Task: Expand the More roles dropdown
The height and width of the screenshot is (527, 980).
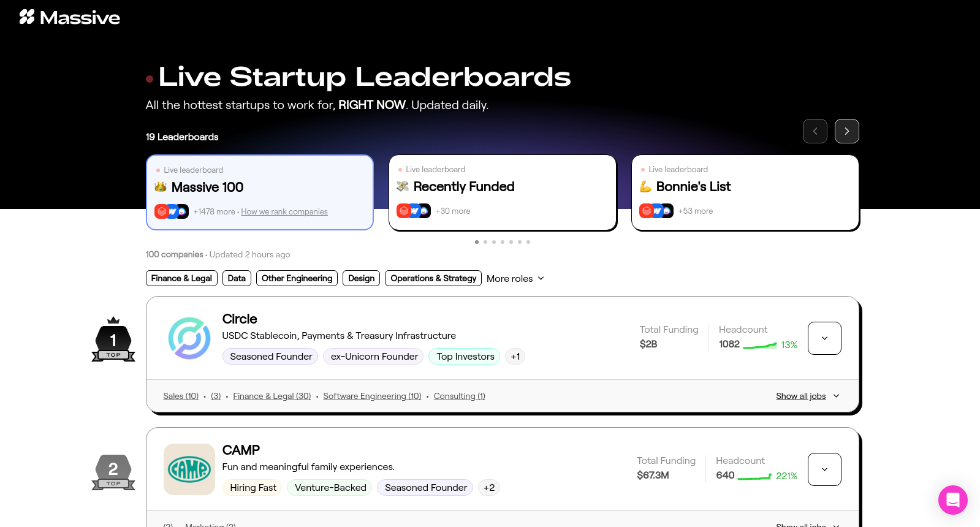Action: point(515,278)
